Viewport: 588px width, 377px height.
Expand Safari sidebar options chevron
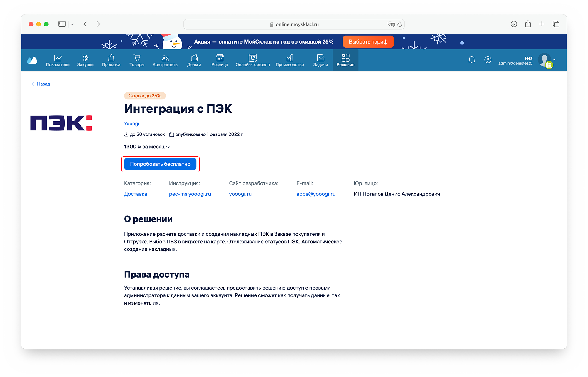click(72, 24)
